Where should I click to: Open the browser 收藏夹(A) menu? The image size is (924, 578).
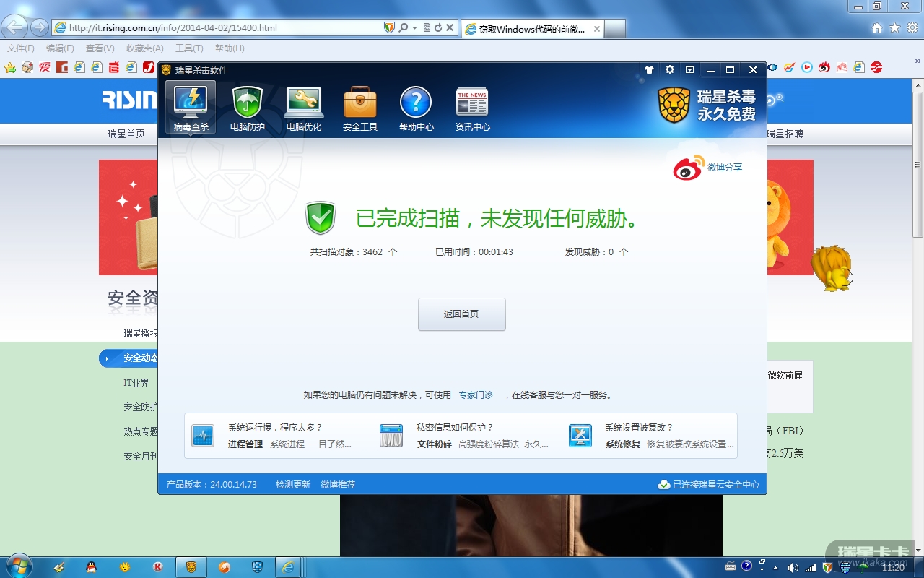pos(145,48)
